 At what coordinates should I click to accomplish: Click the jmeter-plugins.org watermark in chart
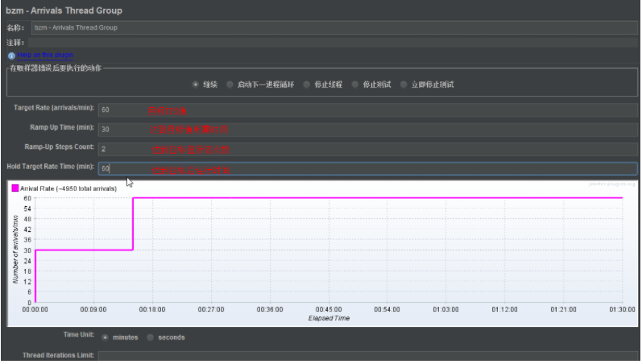[x=611, y=184]
